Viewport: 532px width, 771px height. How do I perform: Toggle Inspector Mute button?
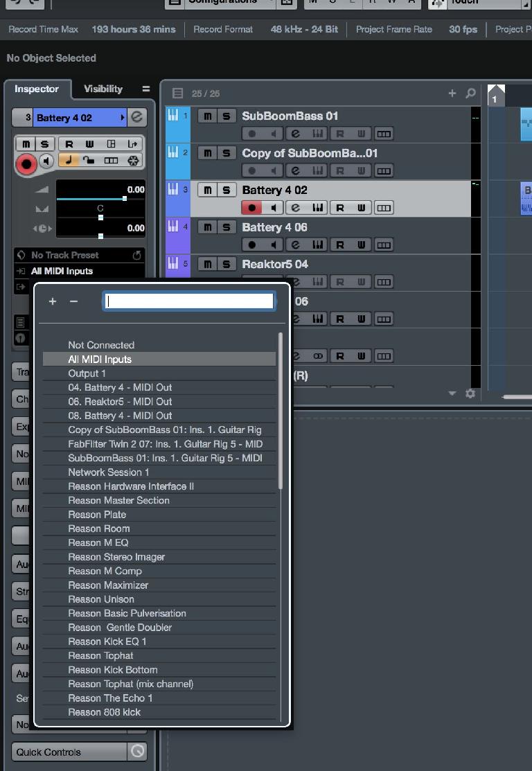coord(26,144)
